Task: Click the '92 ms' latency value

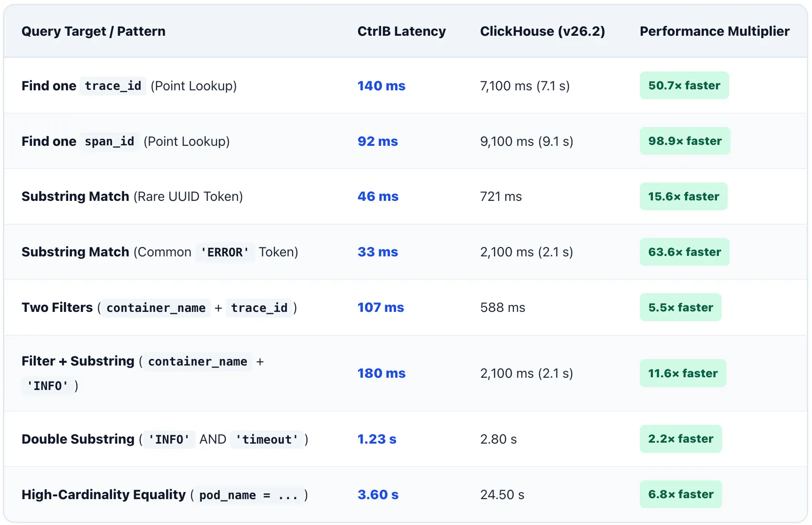Action: click(378, 142)
